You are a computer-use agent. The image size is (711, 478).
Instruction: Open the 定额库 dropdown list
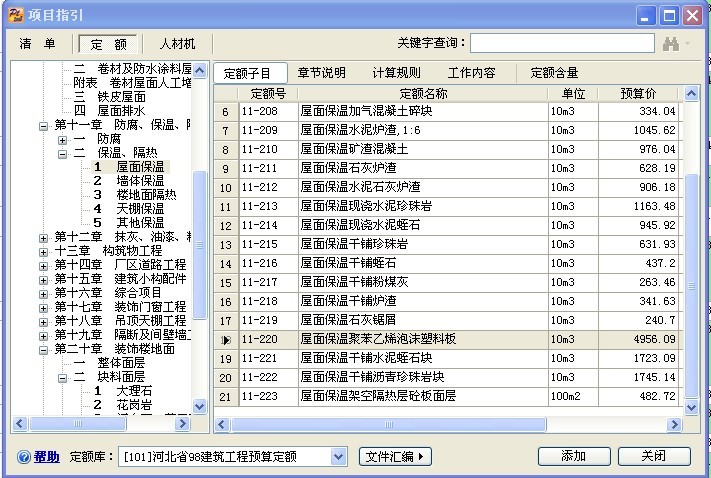(338, 457)
